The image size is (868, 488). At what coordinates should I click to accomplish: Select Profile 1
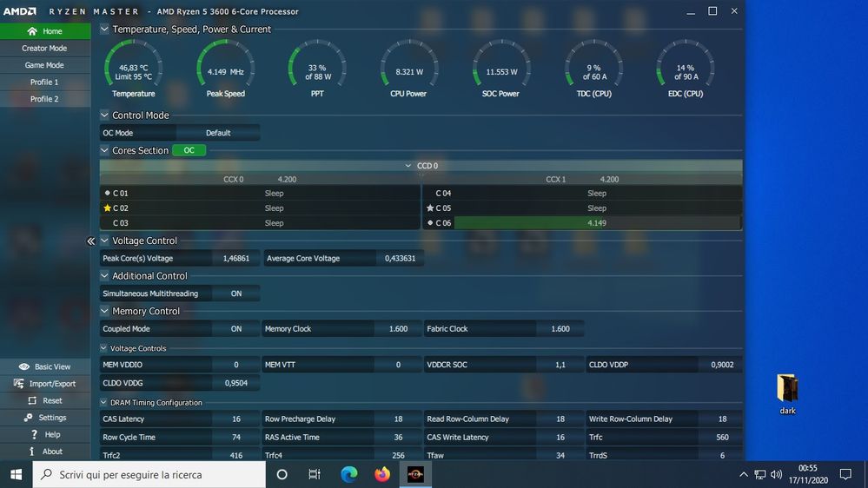coord(45,82)
